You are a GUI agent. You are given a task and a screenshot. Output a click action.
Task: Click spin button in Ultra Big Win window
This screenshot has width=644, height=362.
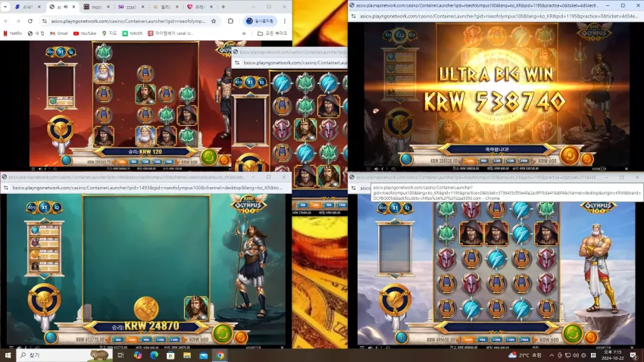click(569, 155)
